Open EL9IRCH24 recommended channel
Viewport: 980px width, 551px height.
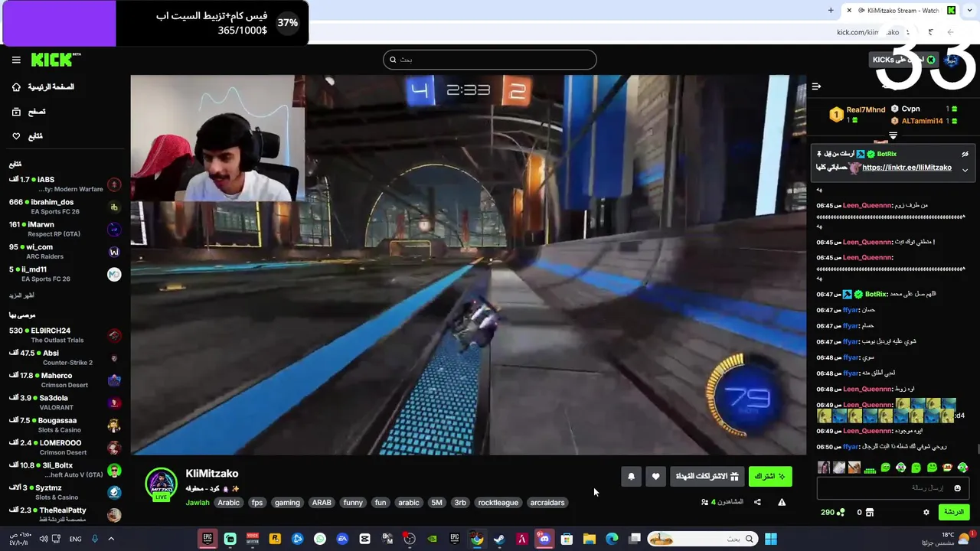click(x=65, y=335)
